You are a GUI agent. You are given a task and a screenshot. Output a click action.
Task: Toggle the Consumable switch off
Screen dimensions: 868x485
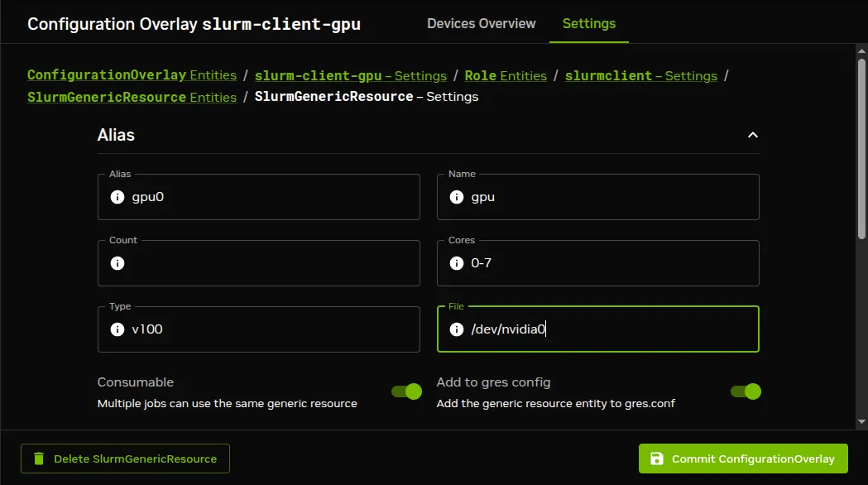tap(407, 391)
